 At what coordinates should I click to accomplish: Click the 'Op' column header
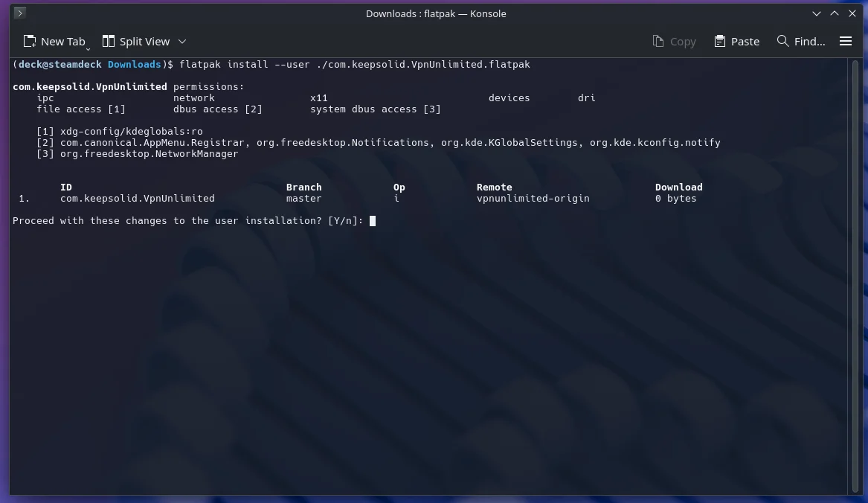[399, 188]
